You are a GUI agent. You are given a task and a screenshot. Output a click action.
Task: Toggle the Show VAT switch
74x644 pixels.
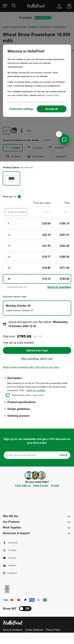[x=25, y=609]
